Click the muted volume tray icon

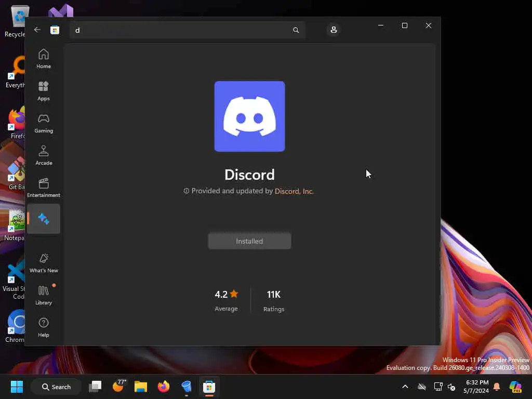[451, 387]
